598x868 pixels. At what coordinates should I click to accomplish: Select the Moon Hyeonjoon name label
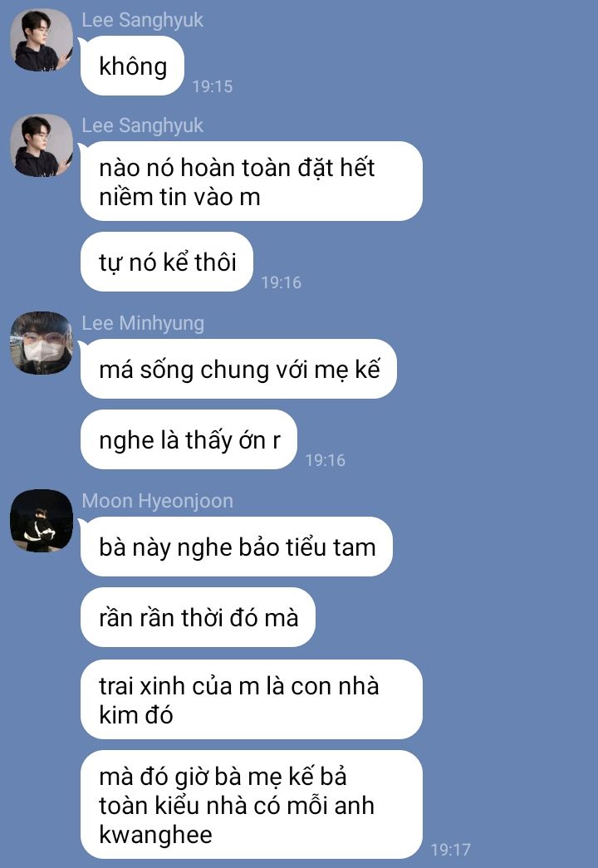(x=157, y=501)
